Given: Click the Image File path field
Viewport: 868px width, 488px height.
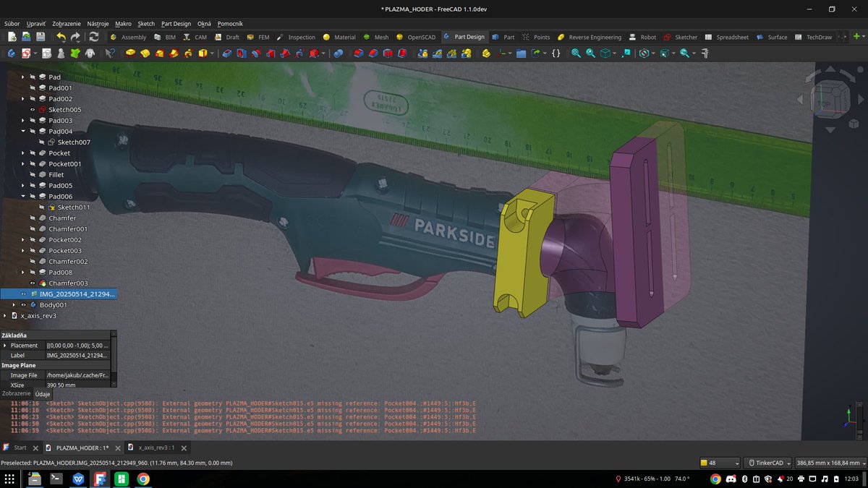Looking at the screenshot, I should click(x=79, y=375).
